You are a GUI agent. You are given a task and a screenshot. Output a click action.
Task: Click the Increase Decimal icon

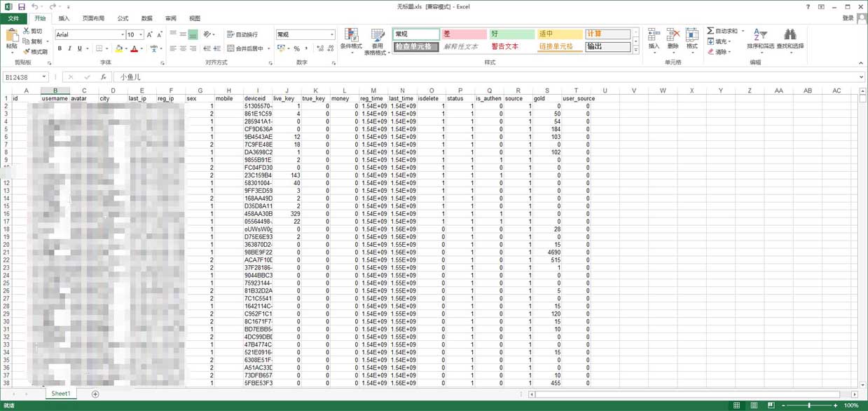[x=320, y=48]
